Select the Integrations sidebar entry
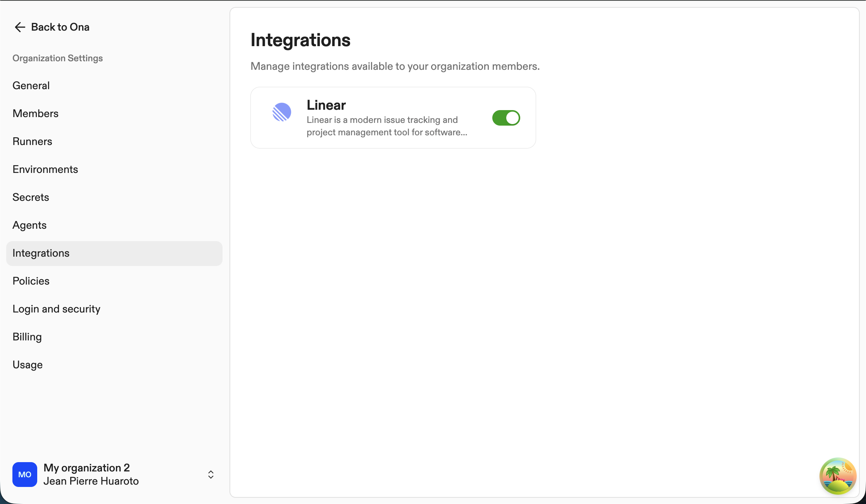This screenshot has height=504, width=866. click(41, 253)
